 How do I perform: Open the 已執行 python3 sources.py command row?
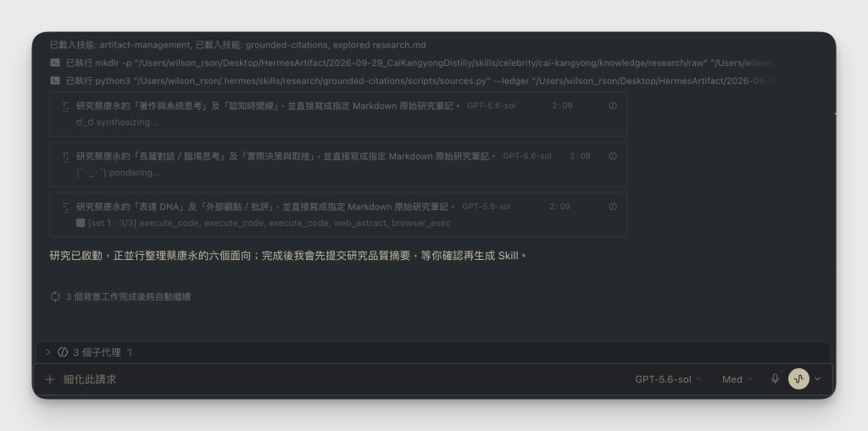[x=415, y=80]
